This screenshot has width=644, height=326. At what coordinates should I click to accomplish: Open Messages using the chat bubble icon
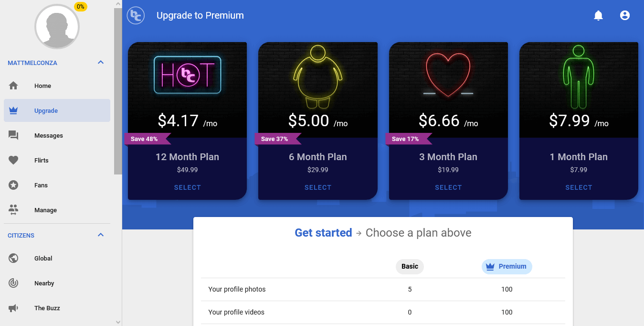point(13,136)
